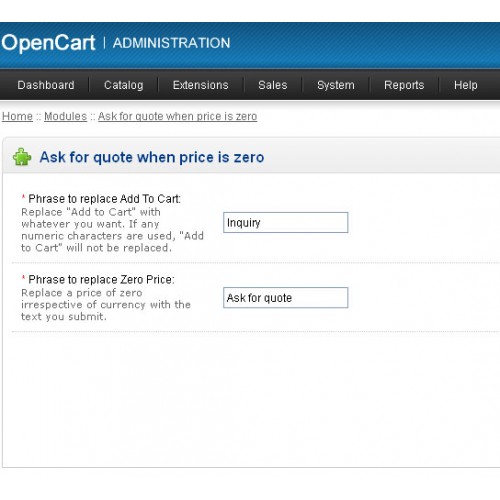Open the Modules breadcrumb link
The image size is (500, 500).
tap(65, 116)
